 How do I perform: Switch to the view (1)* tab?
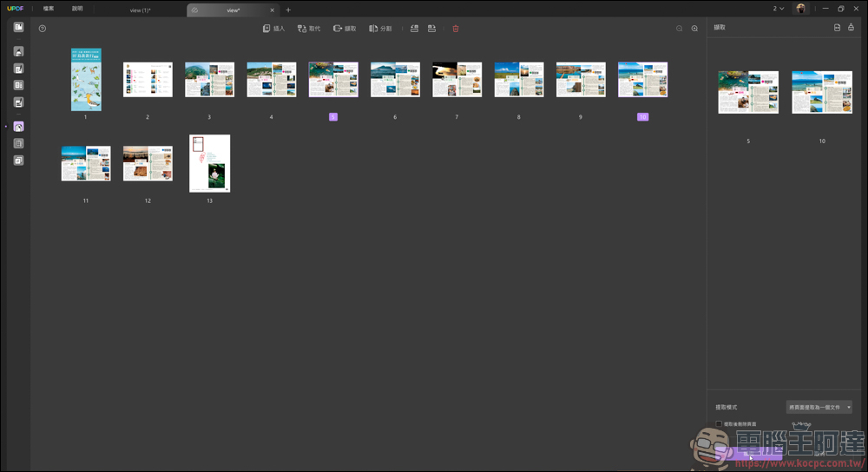140,10
